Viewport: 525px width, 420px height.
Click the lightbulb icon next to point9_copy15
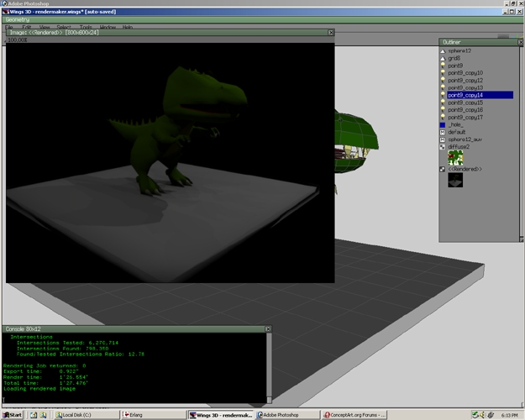tap(443, 102)
